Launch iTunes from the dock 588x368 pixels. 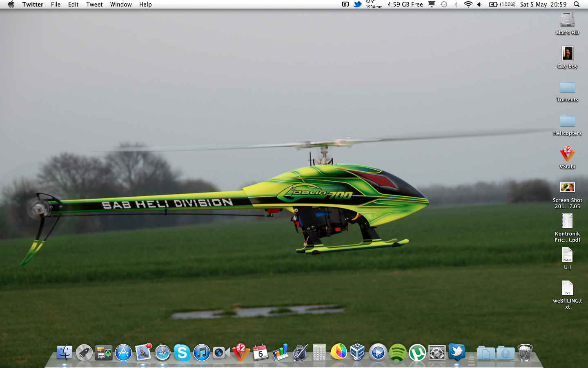tap(202, 352)
